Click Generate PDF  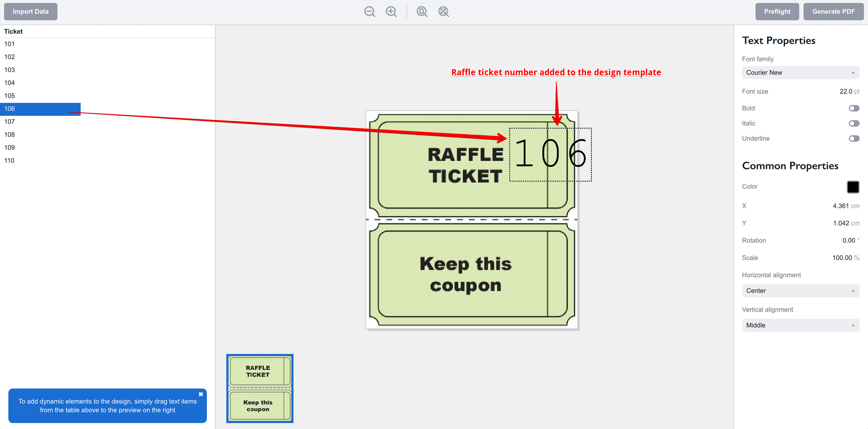[x=833, y=11]
